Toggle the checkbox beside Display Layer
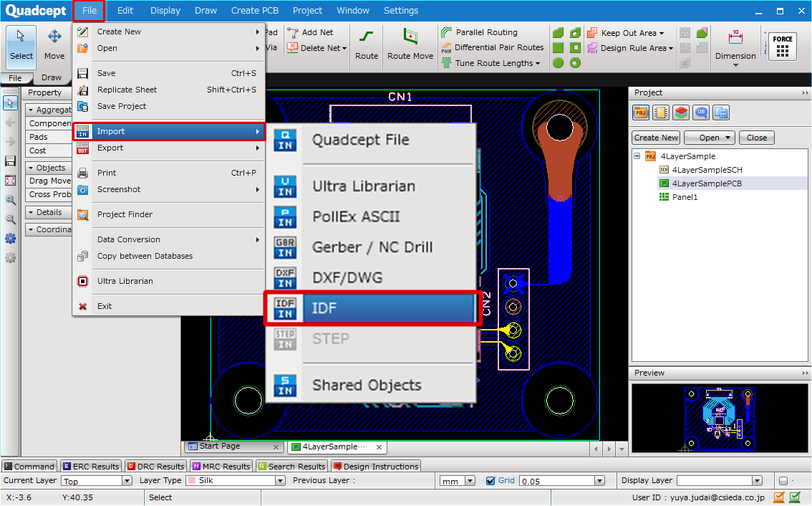This screenshot has width=812, height=506. pos(783,481)
